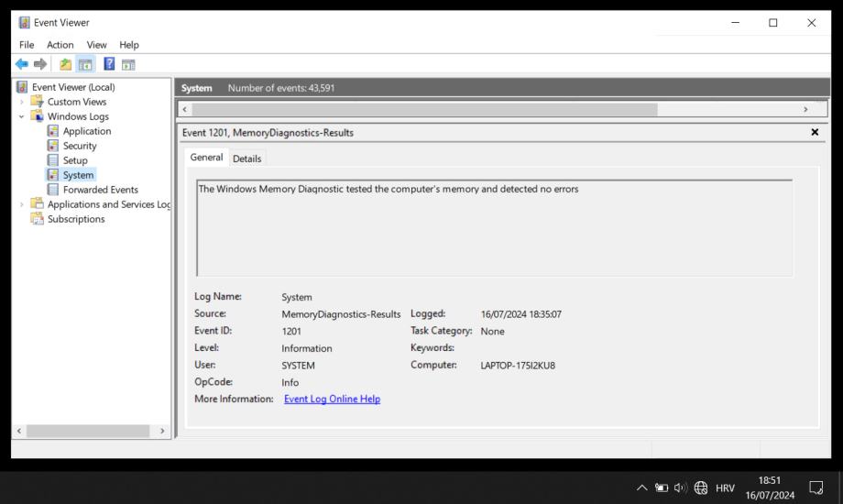
Task: Toggle the Show/Hide Action Pane icon
Action: [127, 65]
